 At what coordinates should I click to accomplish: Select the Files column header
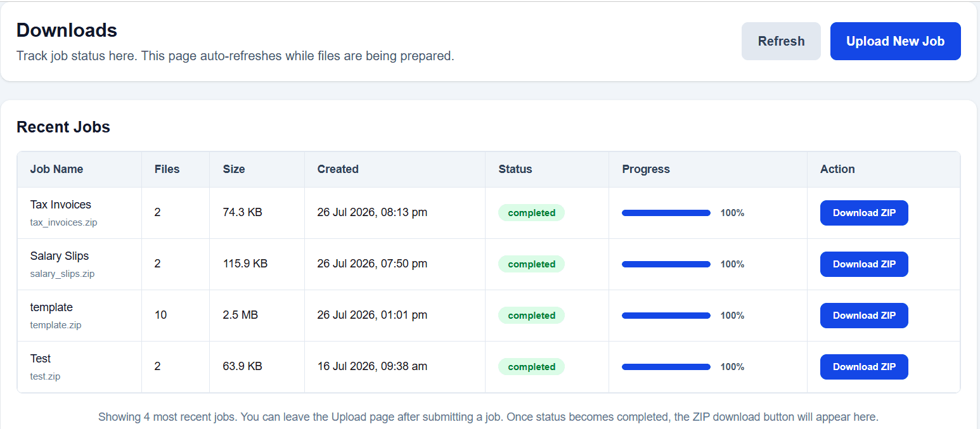(167, 169)
